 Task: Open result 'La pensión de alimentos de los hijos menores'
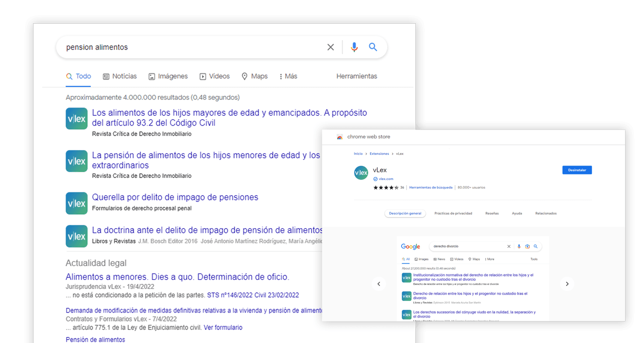pyautogui.click(x=206, y=160)
